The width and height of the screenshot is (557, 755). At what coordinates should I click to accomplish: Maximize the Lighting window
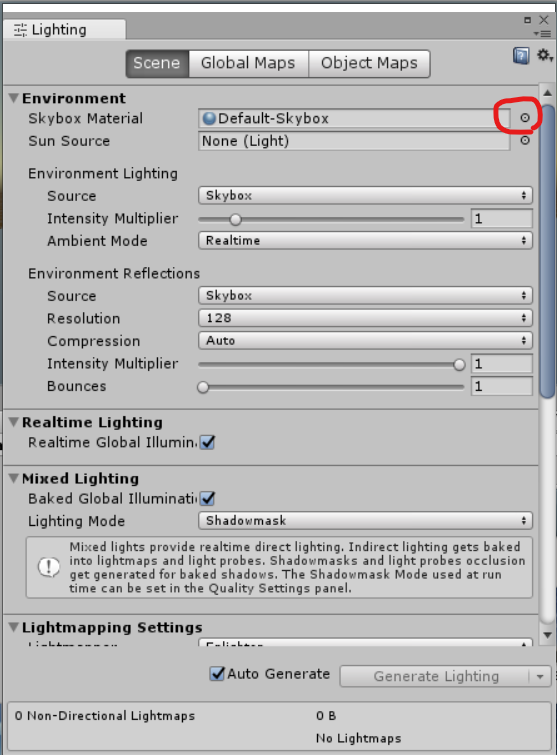tap(527, 20)
